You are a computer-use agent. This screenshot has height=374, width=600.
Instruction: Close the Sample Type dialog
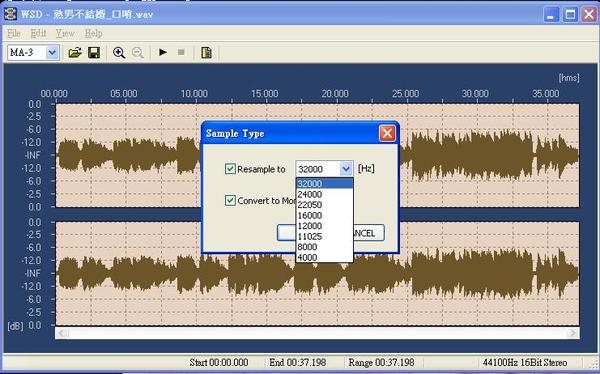click(387, 133)
